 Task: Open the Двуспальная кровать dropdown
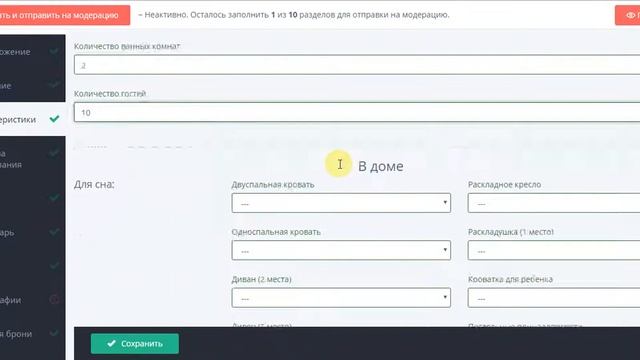pos(341,203)
